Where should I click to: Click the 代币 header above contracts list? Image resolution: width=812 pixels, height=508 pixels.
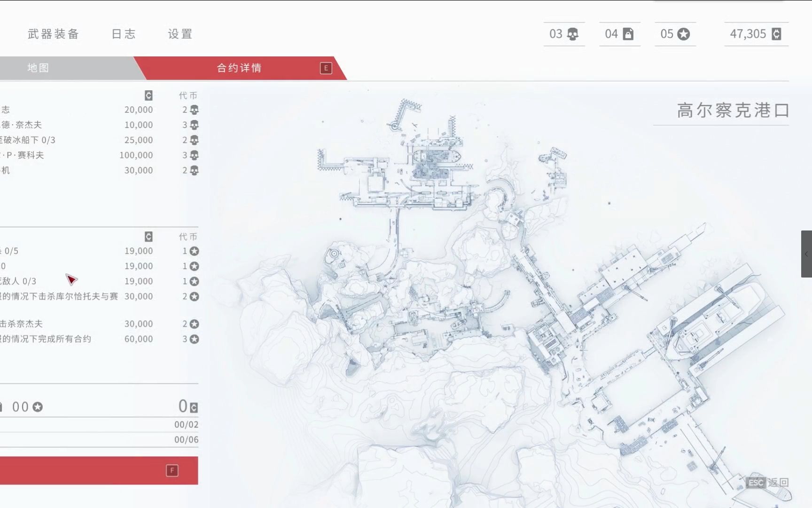click(x=188, y=95)
